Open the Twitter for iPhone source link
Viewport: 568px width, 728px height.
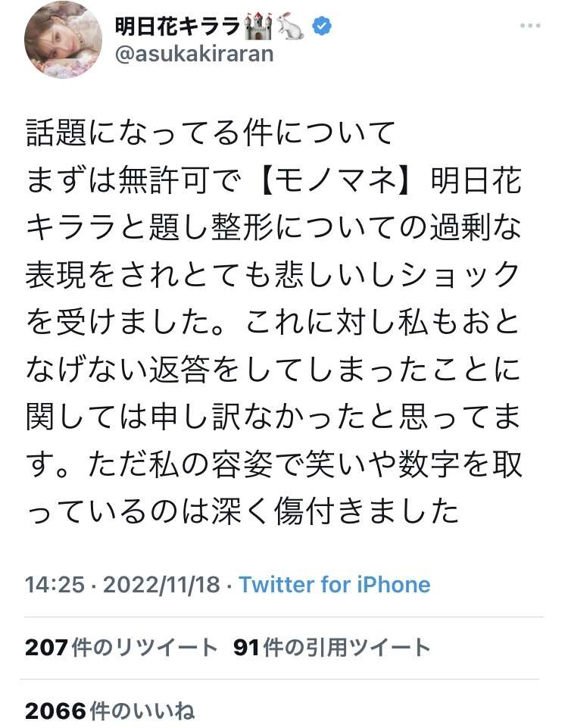tap(334, 584)
